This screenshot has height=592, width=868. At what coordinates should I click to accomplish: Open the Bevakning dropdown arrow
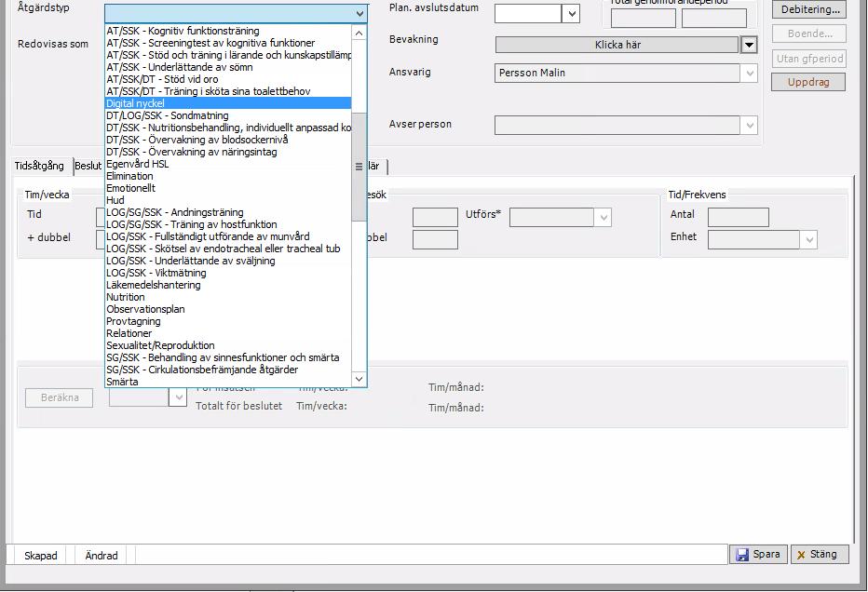749,45
